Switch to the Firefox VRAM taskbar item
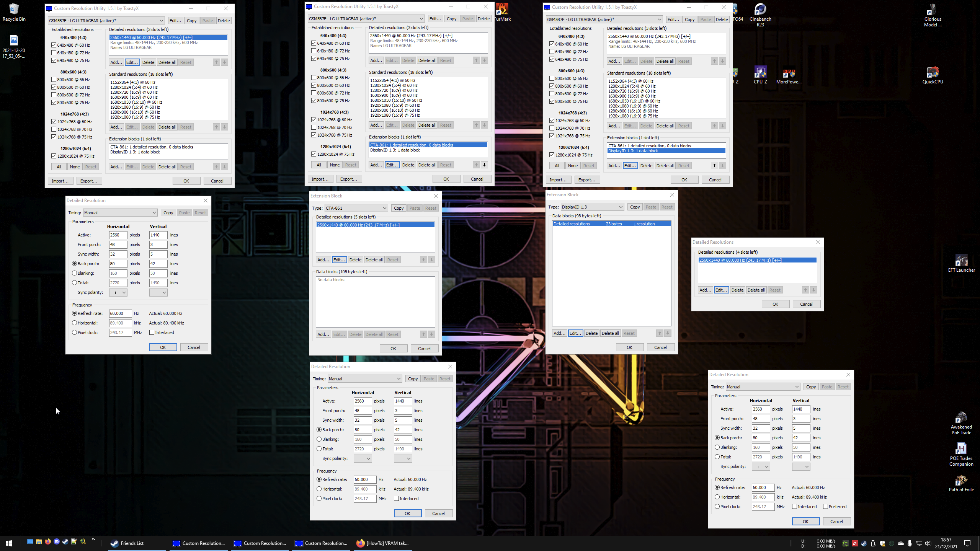The image size is (980, 551). click(382, 543)
